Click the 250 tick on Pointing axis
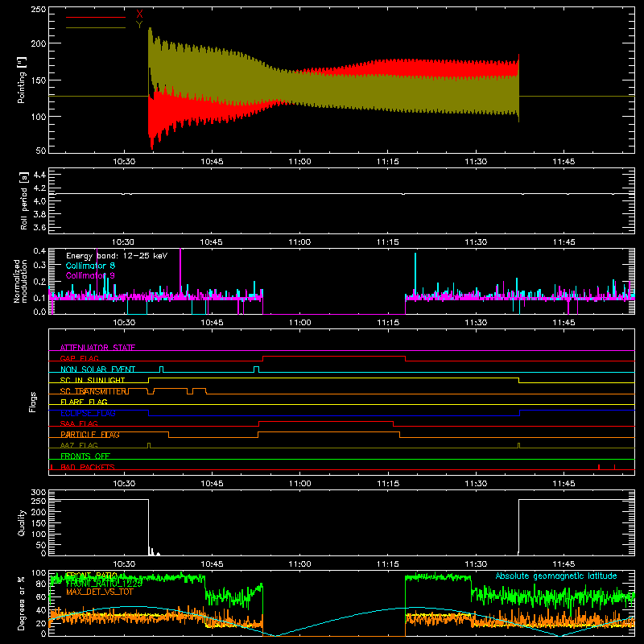Viewport: 644px width, 644px height. [39, 10]
